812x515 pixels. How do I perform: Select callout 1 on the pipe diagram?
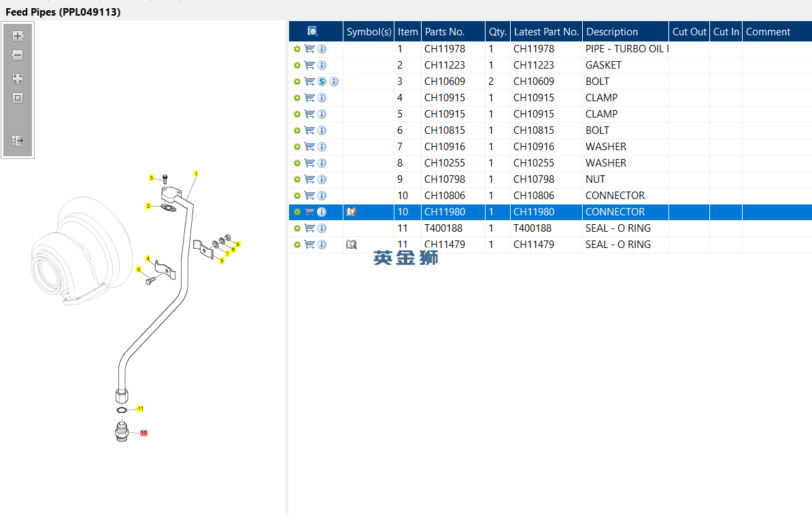[196, 174]
